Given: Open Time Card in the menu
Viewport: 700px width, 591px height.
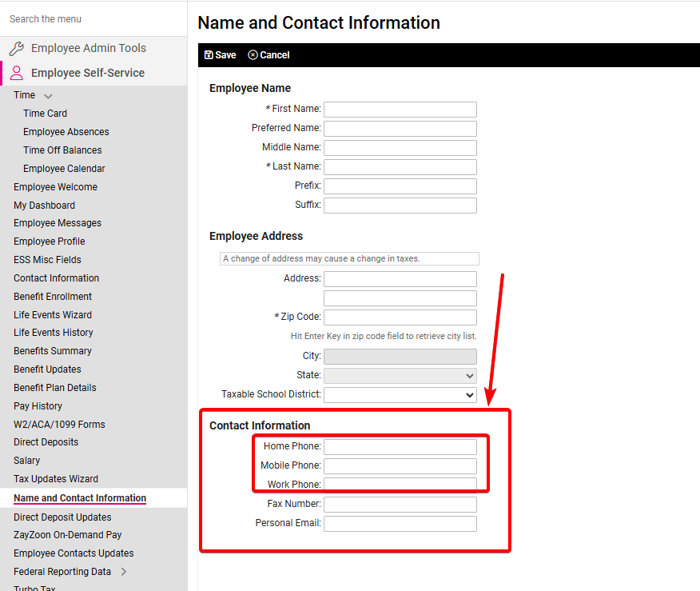Looking at the screenshot, I should pos(45,114).
